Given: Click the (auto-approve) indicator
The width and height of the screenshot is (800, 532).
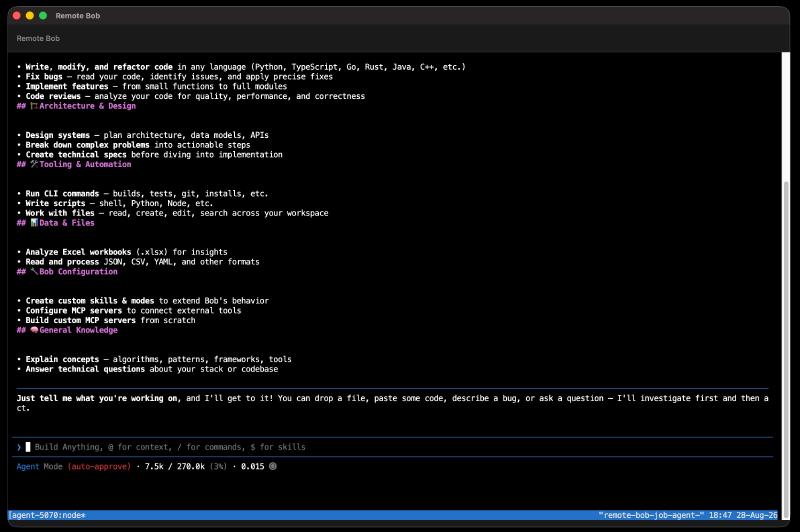Looking at the screenshot, I should pos(99,466).
